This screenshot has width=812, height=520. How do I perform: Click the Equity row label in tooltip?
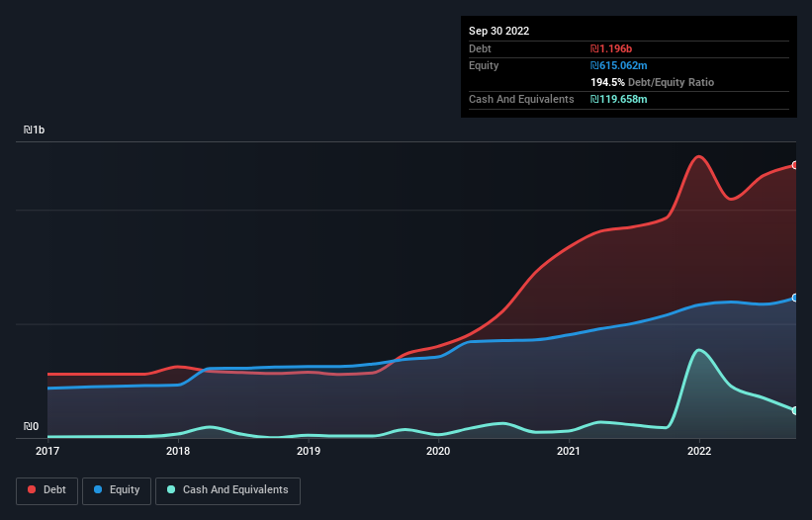tap(484, 65)
